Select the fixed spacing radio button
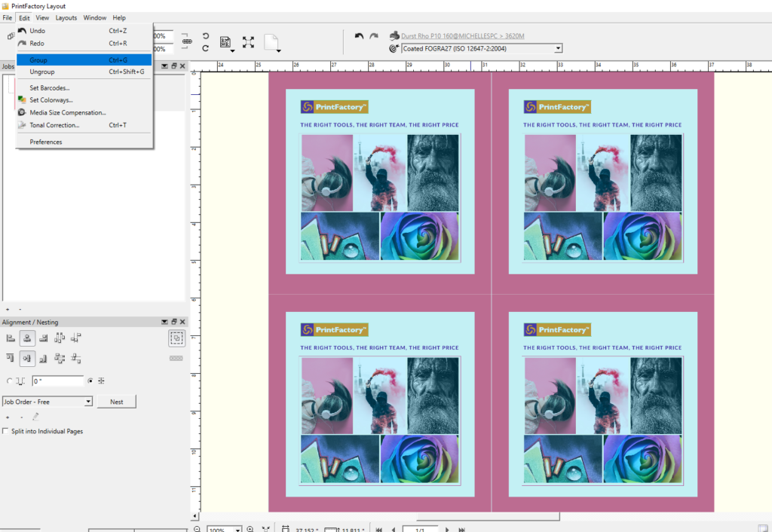 coord(9,381)
